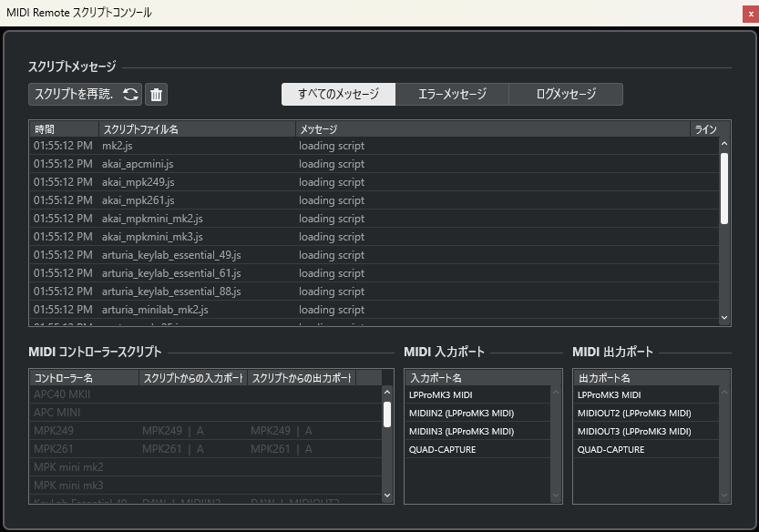Select the arturia_minilab_mk2.js entry
This screenshot has height=532, width=759.
[x=182, y=309]
